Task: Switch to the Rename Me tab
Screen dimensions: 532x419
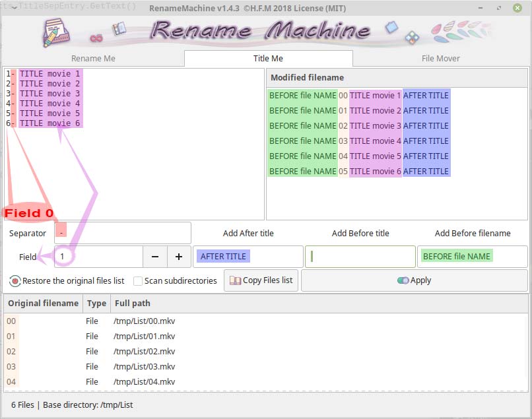Action: click(93, 58)
